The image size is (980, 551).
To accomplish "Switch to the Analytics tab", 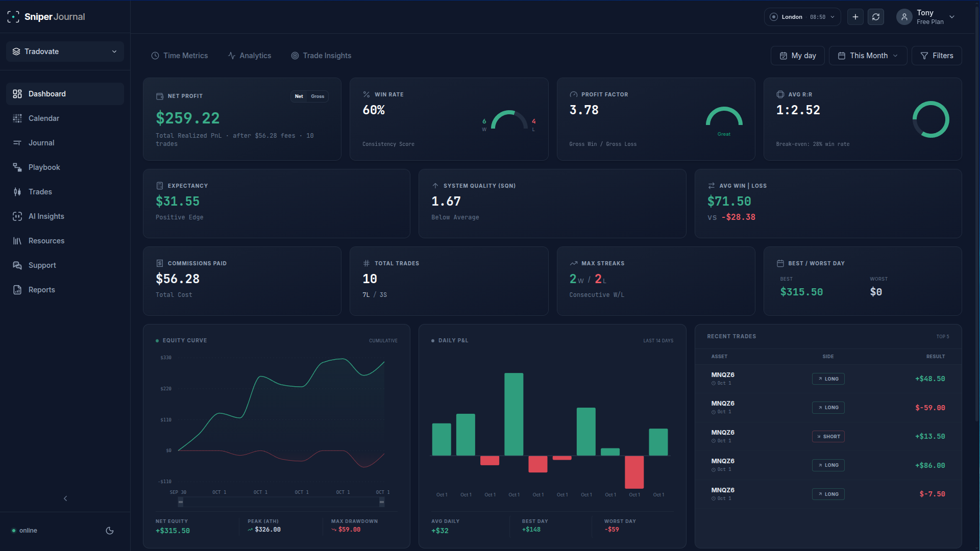I will [250, 56].
